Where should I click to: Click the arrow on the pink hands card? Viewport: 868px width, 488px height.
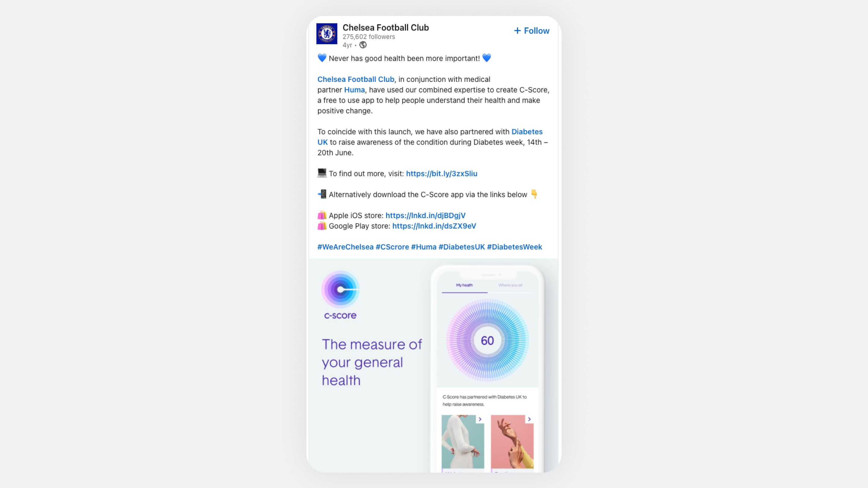tap(529, 419)
